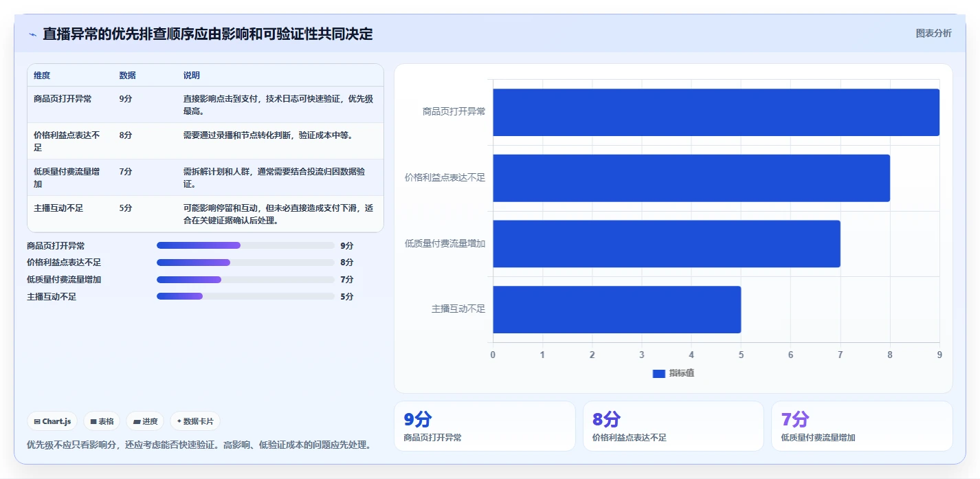Click the 价格利益点表达不足 y-axis label
980x479 pixels.
tap(445, 177)
